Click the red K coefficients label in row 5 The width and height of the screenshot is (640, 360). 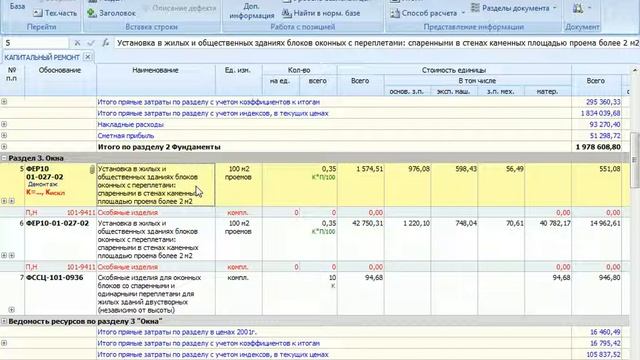[x=45, y=192]
